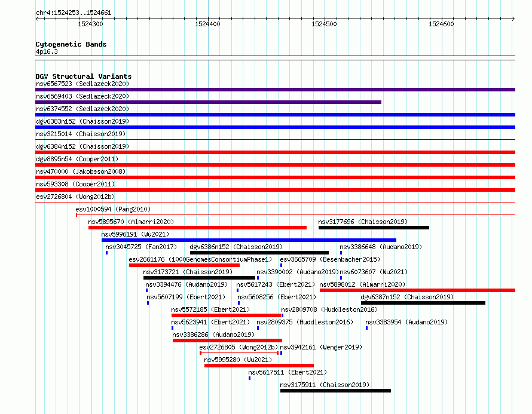Click the blue bar under nsv5996191
Viewport: 532px width, 414px height.
pyautogui.click(x=249, y=240)
